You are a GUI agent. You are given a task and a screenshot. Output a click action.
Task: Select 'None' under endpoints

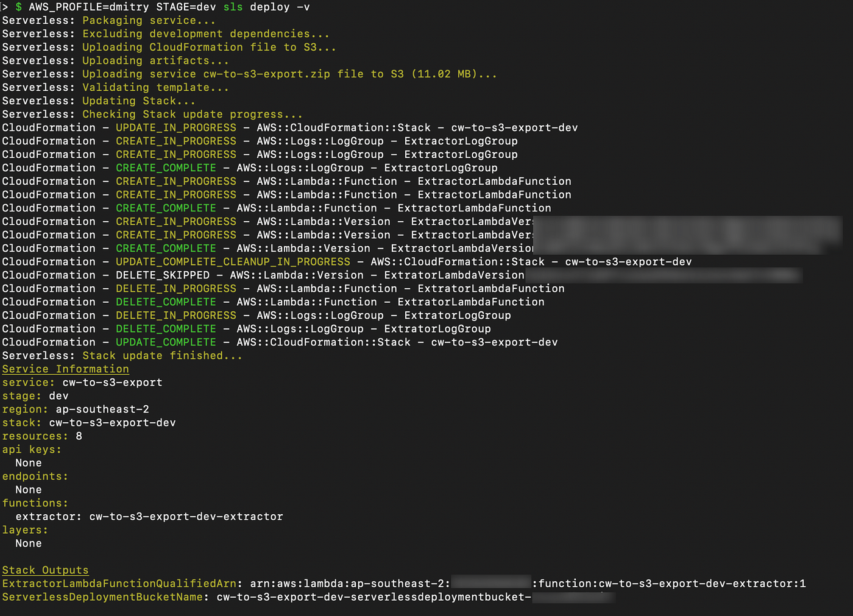29,490
